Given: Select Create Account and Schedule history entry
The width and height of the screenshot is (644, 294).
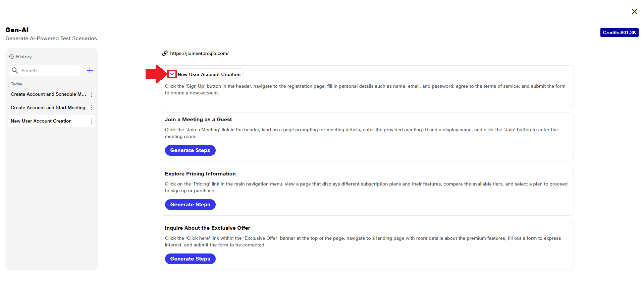Looking at the screenshot, I should click(x=48, y=94).
